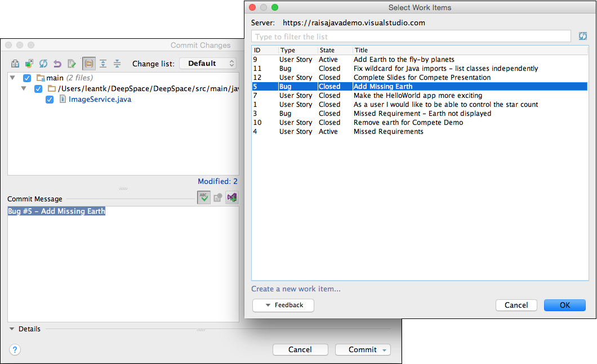
Task: Select the 'Missed Requirements' work item row
Action: point(388,132)
